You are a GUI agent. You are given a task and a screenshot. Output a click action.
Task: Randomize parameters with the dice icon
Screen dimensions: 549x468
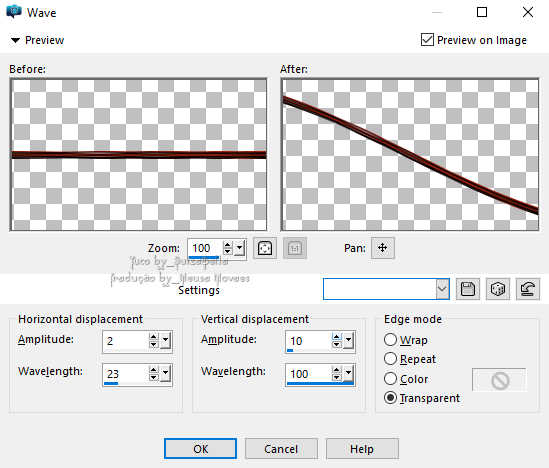[498, 289]
